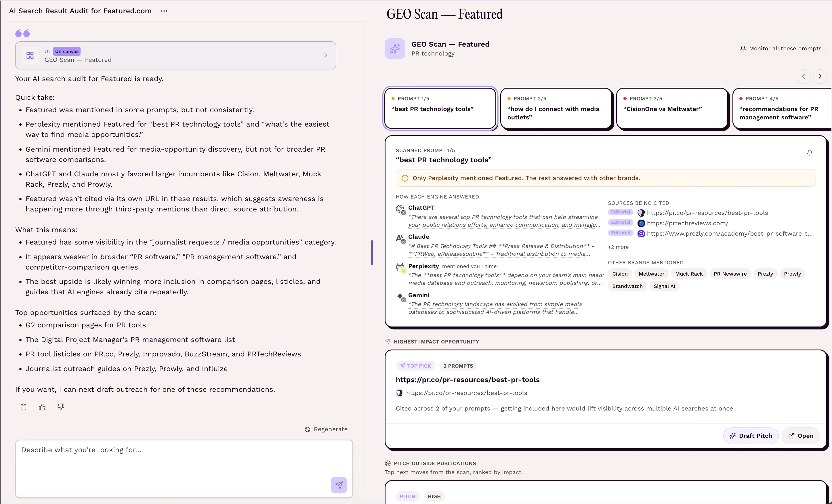Viewport: 832px width, 504px height.
Task: Click the sparkle GEO Scan logo icon
Action: [395, 49]
